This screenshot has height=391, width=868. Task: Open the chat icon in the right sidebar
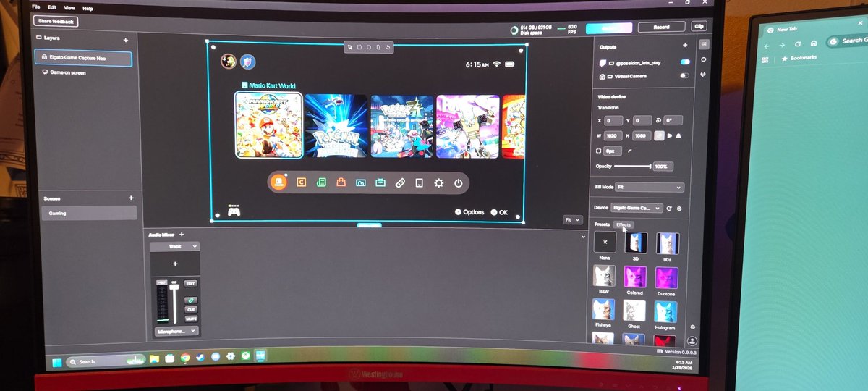pyautogui.click(x=704, y=59)
